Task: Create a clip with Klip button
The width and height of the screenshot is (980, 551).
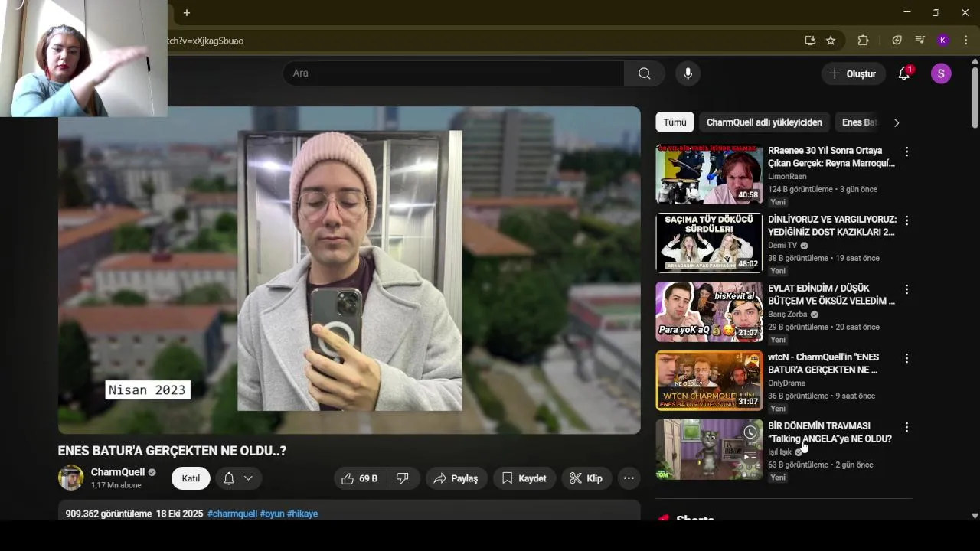Action: point(586,478)
